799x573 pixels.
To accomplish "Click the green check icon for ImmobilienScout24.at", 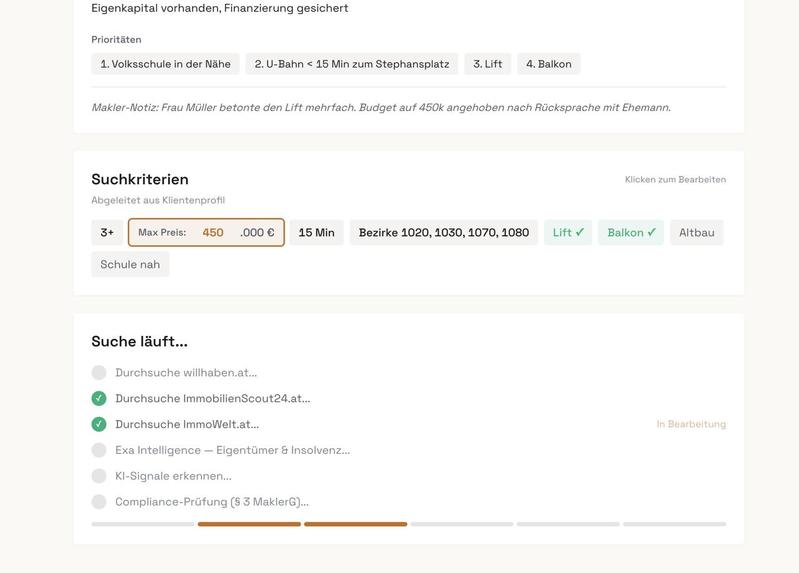I will tap(99, 399).
